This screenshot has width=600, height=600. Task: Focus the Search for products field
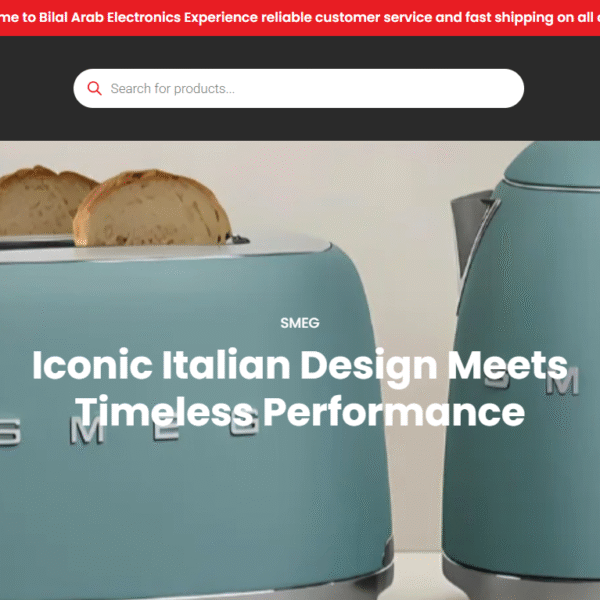(298, 88)
